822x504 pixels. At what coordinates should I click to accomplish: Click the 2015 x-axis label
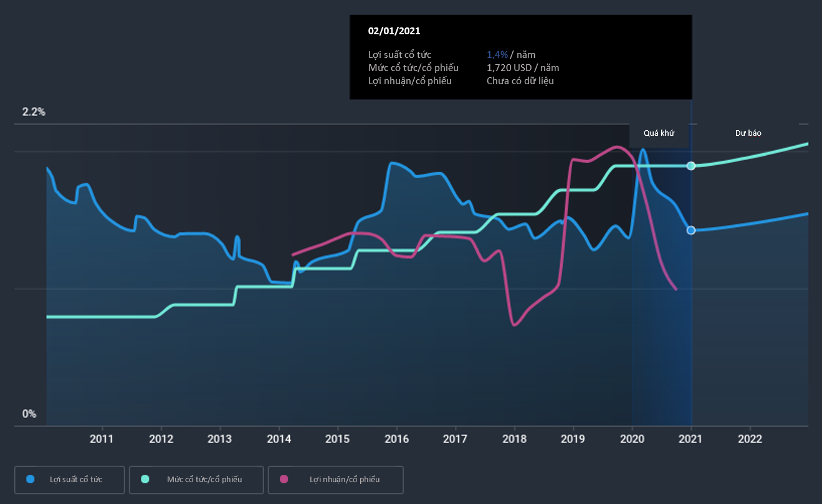(x=337, y=439)
